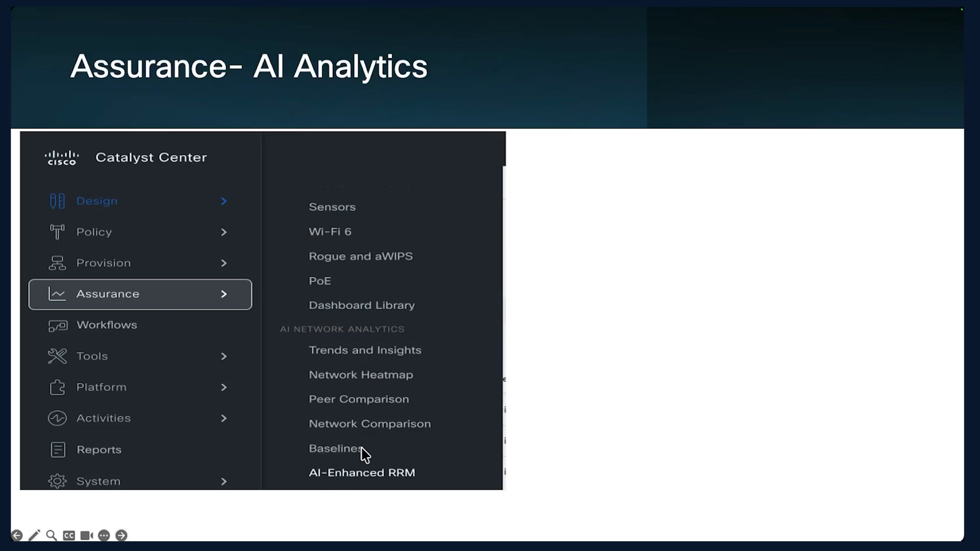Expand the Design menu chevron
The height and width of the screenshot is (551, 980).
coord(224,201)
